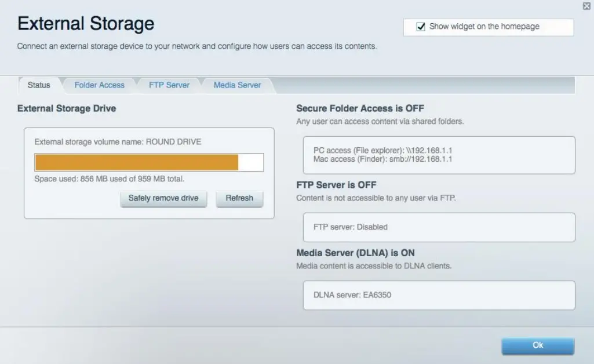Select the Media Server tab
This screenshot has height=364, width=594.
[x=237, y=85]
